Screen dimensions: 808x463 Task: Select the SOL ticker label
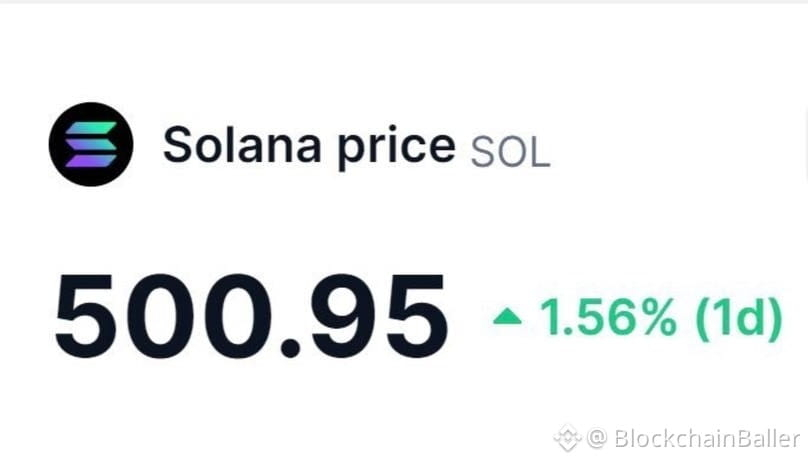pos(511,153)
